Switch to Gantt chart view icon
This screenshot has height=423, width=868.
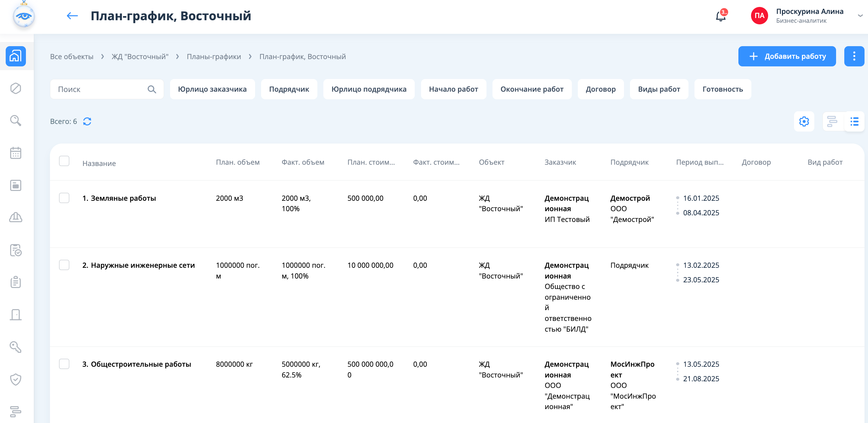tap(832, 121)
